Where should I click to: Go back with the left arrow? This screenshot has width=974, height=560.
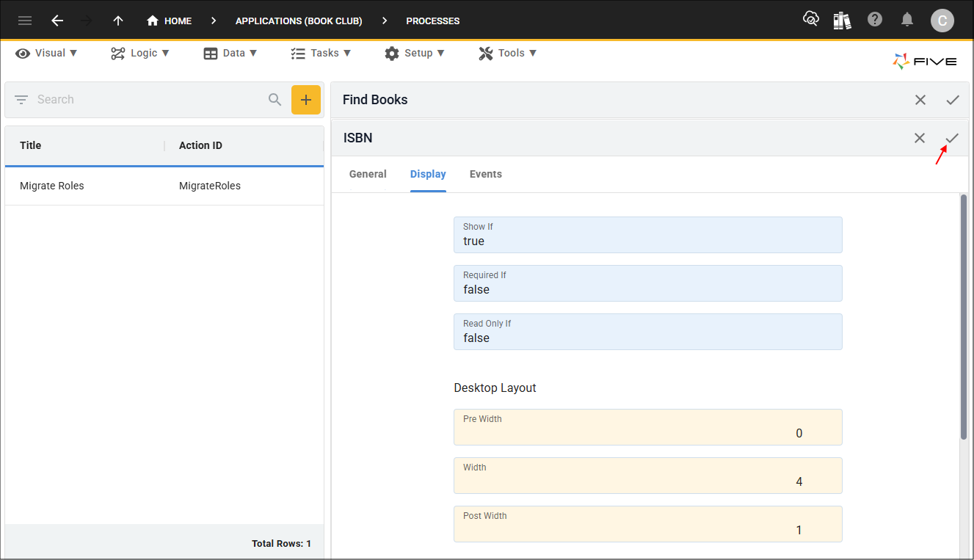[x=57, y=21]
